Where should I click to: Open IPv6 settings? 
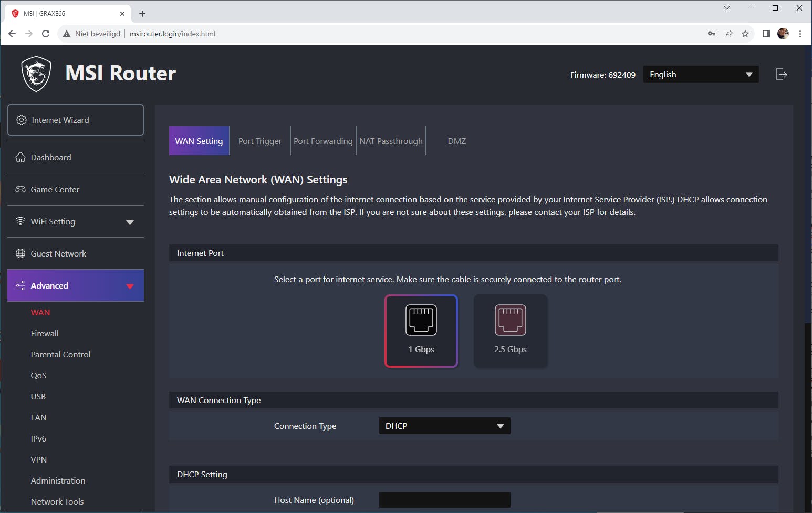coord(38,438)
